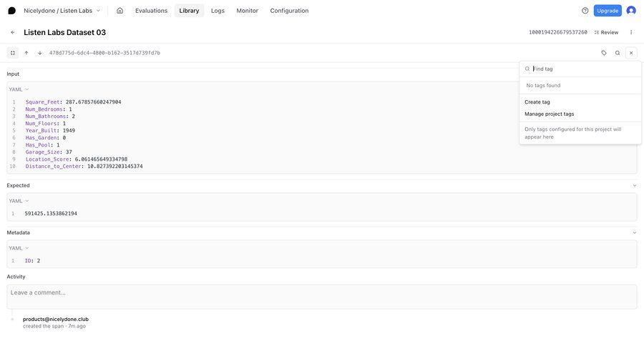Open the user avatar menu
Image resolution: width=644 pixels, height=346 pixels.
[631, 11]
